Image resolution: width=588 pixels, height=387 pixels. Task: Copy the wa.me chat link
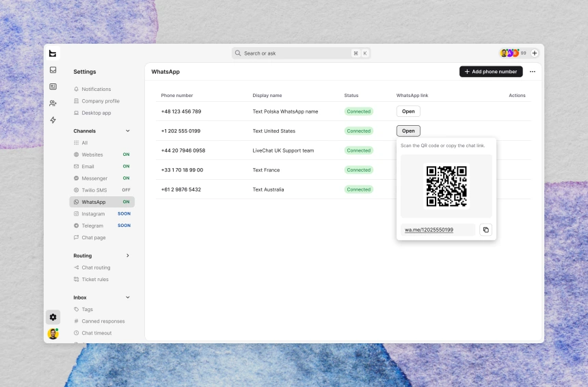coord(485,230)
